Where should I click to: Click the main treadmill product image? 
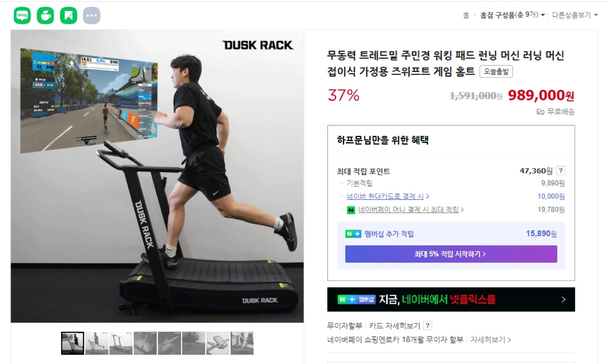(x=157, y=176)
